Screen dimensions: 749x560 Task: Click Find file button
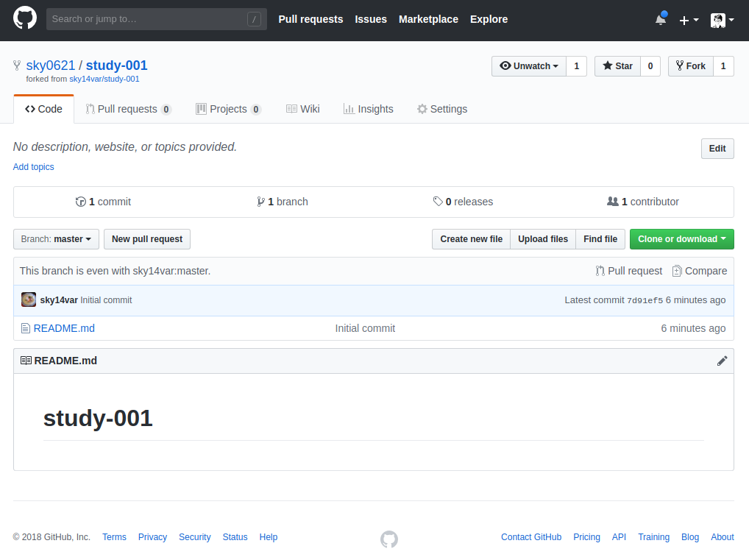pyautogui.click(x=600, y=239)
